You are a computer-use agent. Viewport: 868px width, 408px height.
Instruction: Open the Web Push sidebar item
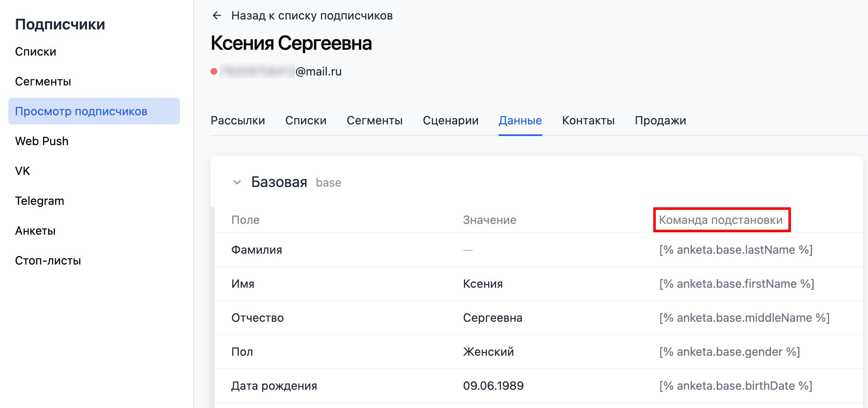[x=42, y=141]
